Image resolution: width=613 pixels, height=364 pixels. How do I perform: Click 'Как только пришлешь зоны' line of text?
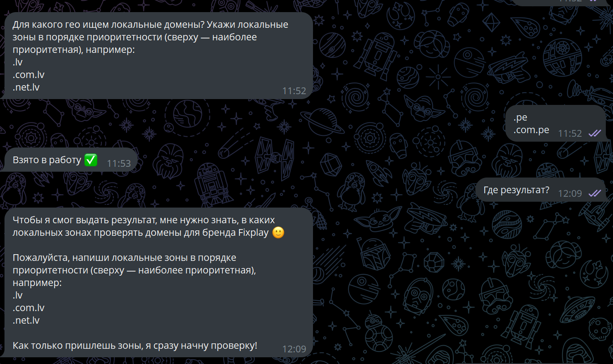tap(135, 346)
